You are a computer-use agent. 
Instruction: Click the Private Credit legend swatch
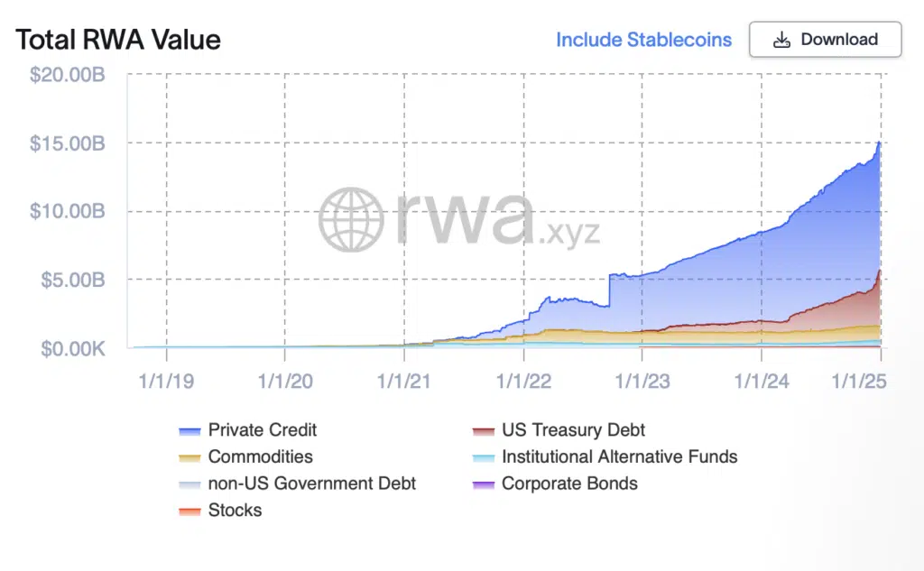point(190,431)
